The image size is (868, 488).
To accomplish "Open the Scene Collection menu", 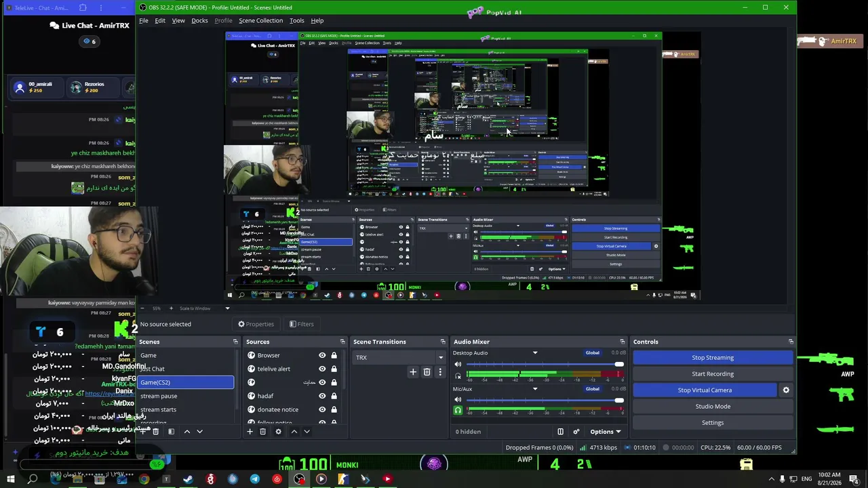I will click(x=260, y=20).
